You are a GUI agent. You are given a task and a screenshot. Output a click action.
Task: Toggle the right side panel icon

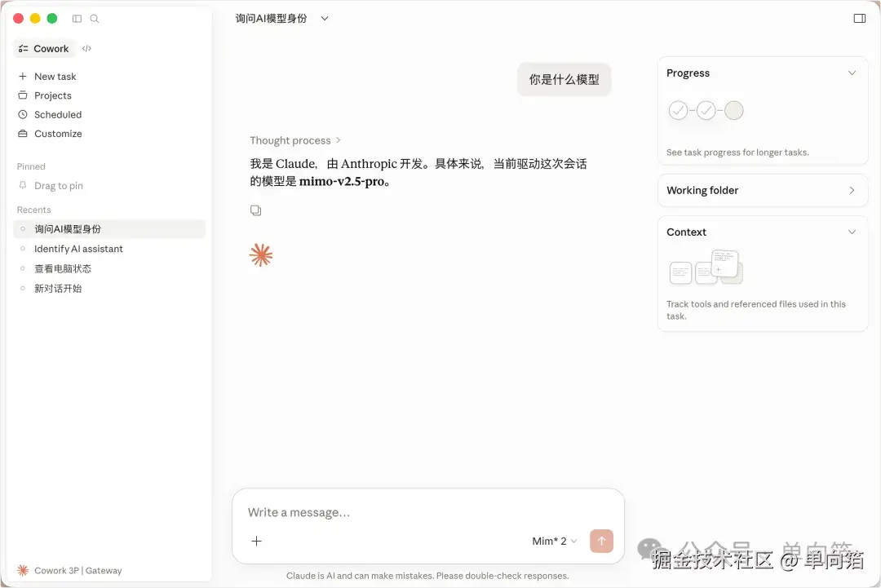click(859, 19)
